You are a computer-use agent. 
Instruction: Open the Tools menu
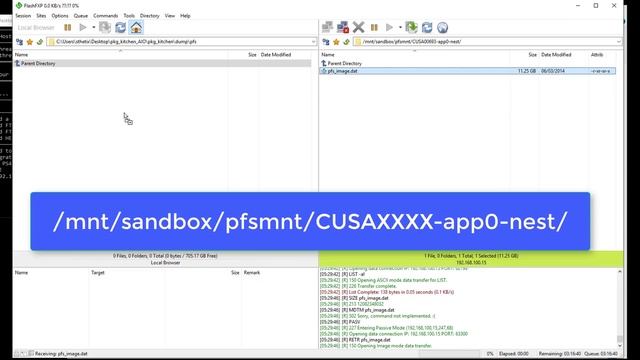pos(129,16)
